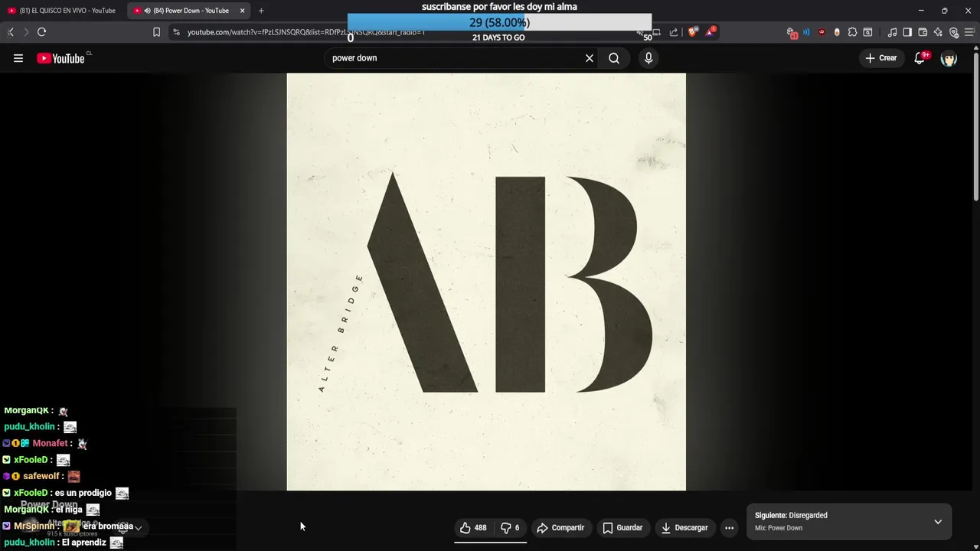Screen dimensions: 980x551
Task: Click '21 DAYS TO GO' overlay text
Action: 498,37
